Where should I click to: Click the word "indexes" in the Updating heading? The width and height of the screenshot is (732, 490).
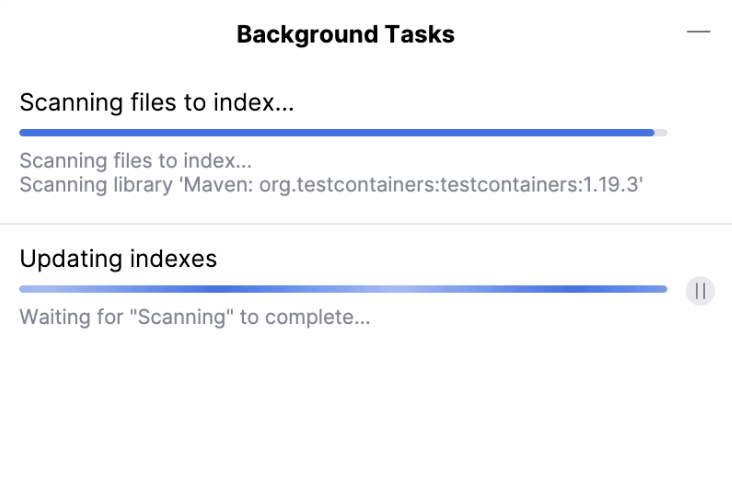174,259
